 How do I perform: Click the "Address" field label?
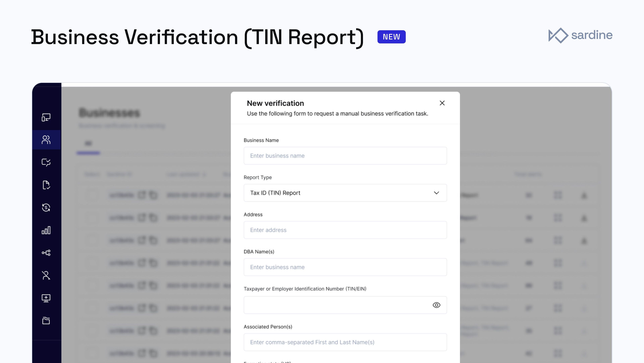click(x=253, y=214)
